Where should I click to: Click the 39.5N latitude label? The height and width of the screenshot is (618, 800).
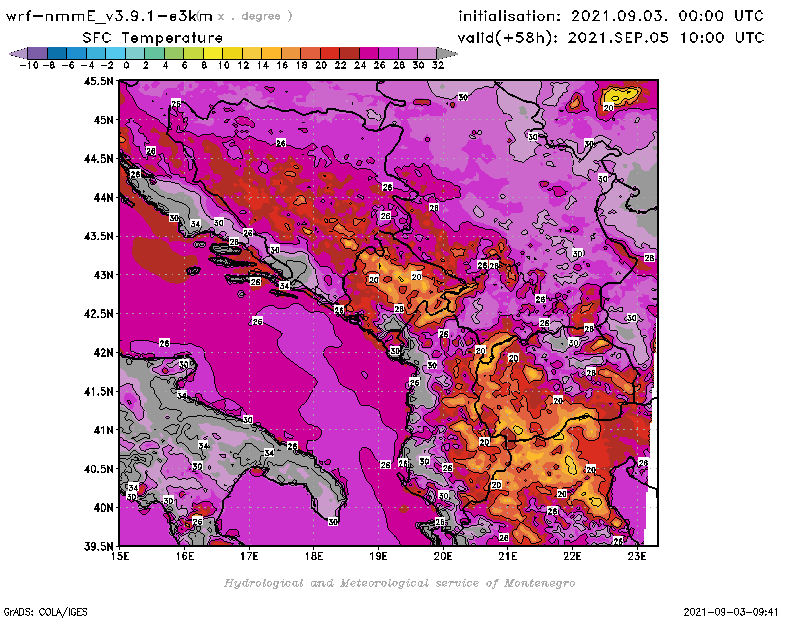click(98, 546)
